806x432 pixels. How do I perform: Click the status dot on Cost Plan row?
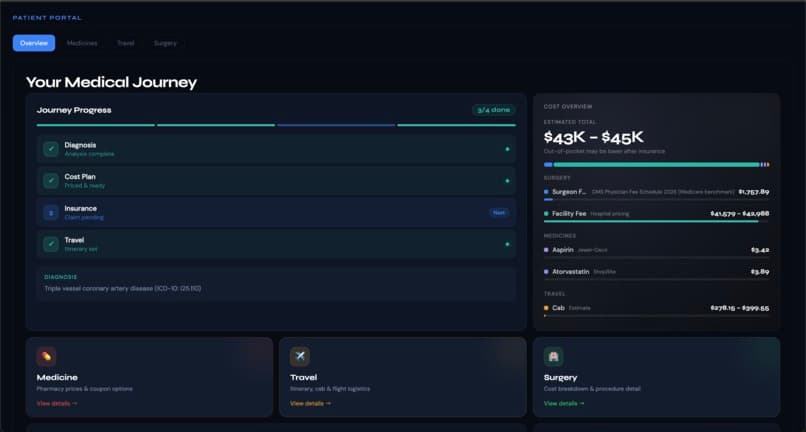507,181
